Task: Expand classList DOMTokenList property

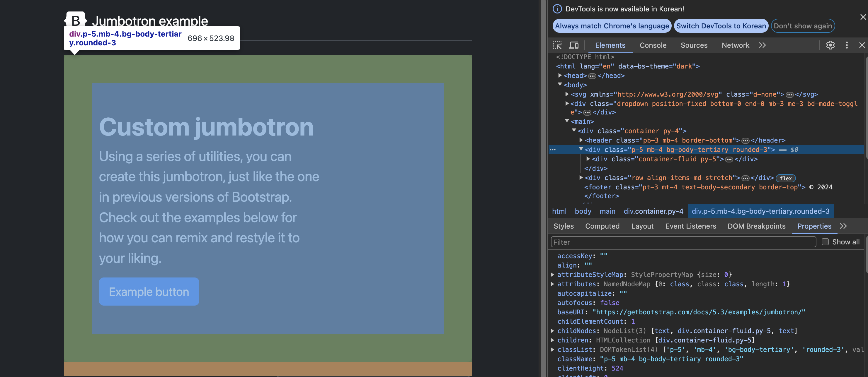Action: coord(553,349)
